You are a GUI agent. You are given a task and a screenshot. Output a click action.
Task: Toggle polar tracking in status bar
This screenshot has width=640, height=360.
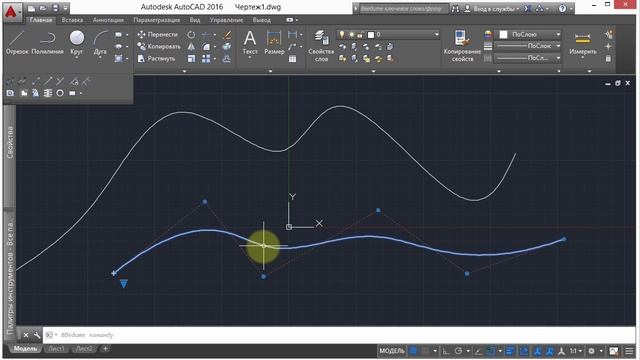tap(458, 351)
